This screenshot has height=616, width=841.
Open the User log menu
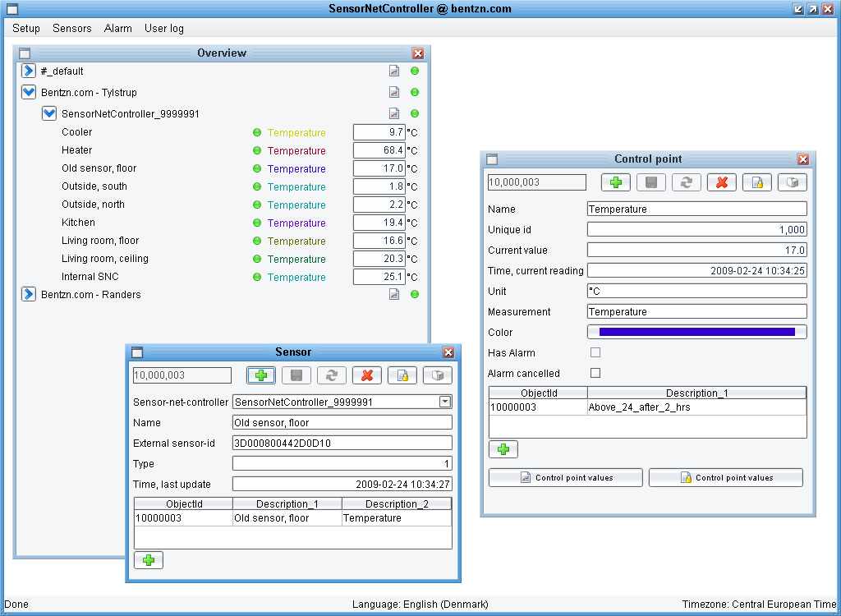click(164, 29)
